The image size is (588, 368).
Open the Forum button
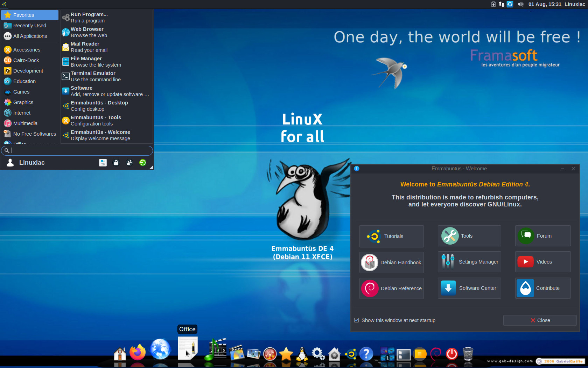coord(543,236)
